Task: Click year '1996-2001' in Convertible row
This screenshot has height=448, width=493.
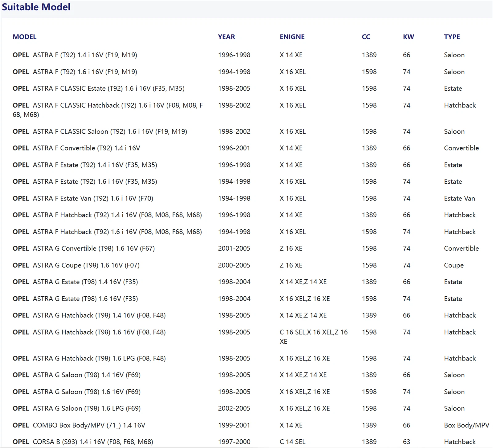Action: [x=234, y=148]
